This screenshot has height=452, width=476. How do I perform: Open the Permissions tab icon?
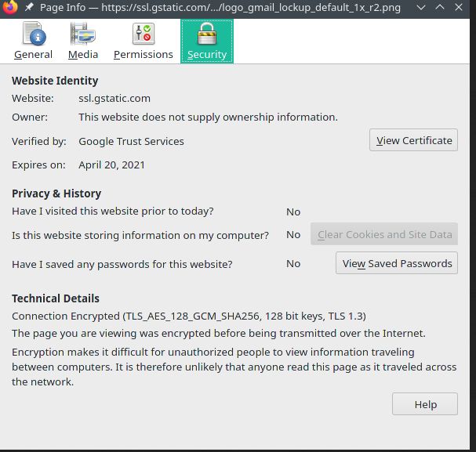pyautogui.click(x=144, y=34)
